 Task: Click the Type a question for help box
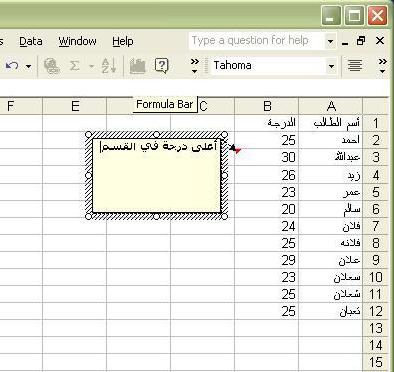257,41
